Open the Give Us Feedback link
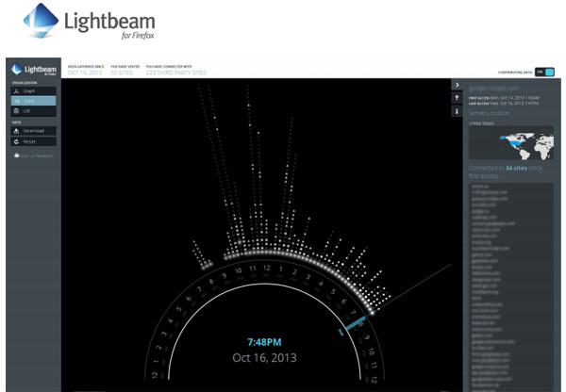Screen dimensions: 566x392 click(33, 155)
